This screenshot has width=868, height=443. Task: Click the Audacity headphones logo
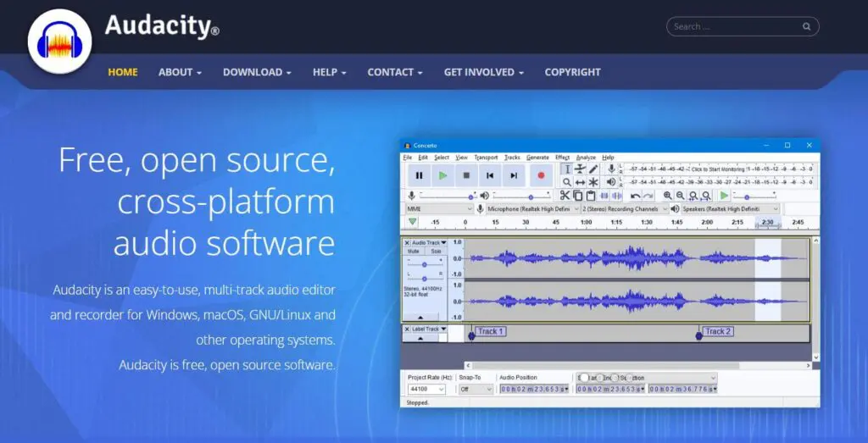click(60, 42)
